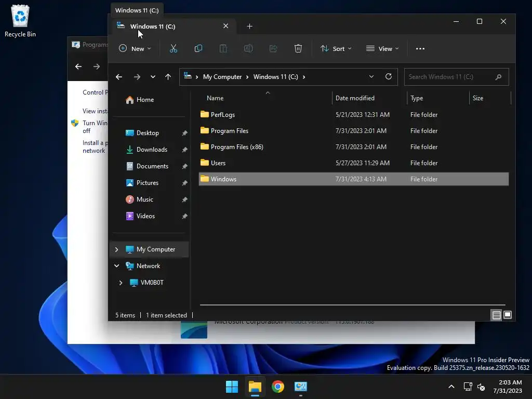The image size is (532, 399).
Task: Click File Explorer icon on taskbar
Action: [x=255, y=387]
